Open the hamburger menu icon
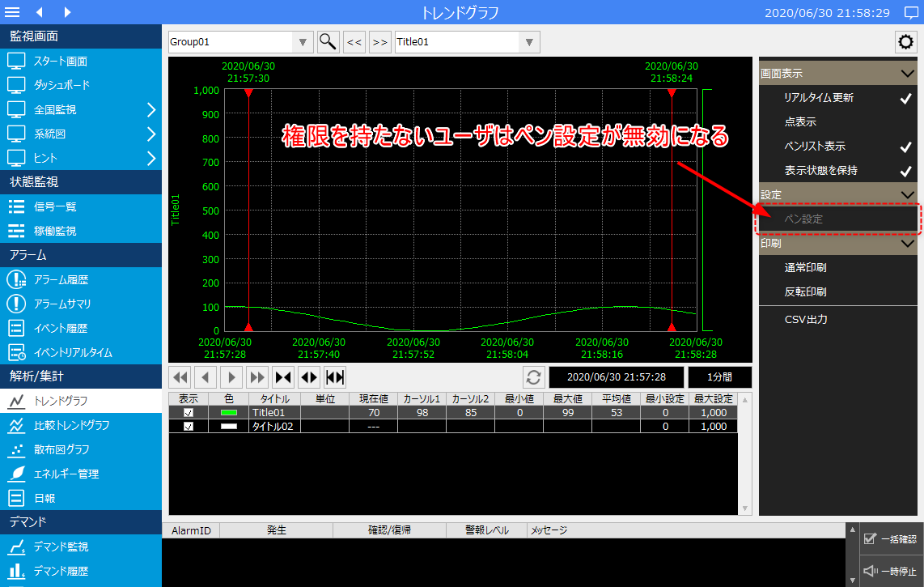924x587 pixels. pyautogui.click(x=12, y=12)
